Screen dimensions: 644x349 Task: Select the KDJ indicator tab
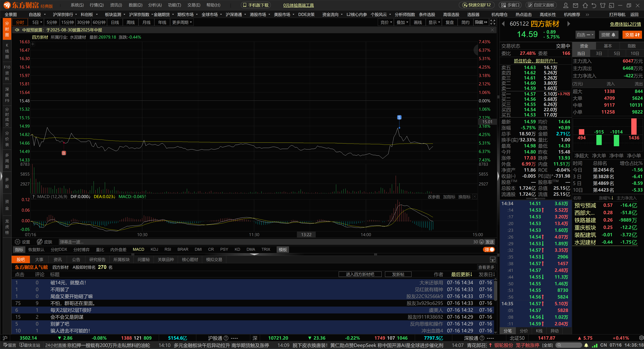point(154,249)
